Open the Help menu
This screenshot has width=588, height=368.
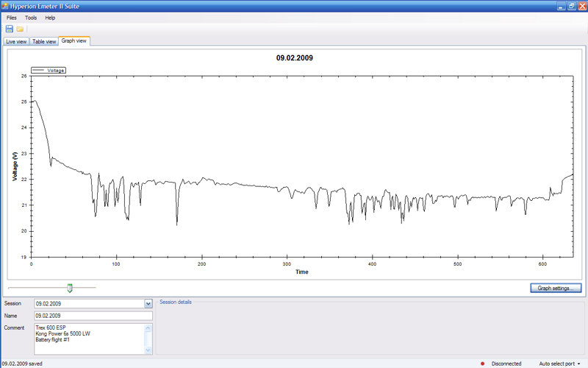[x=50, y=17]
